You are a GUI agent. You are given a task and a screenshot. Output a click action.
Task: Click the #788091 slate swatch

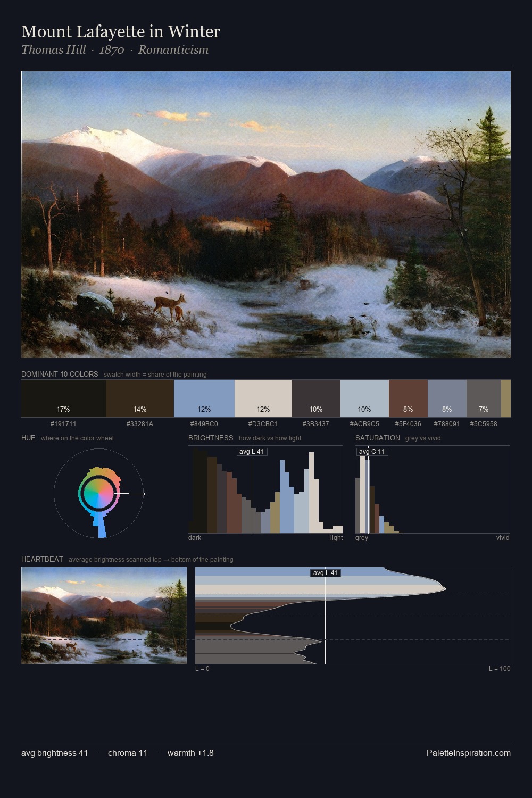(x=447, y=398)
